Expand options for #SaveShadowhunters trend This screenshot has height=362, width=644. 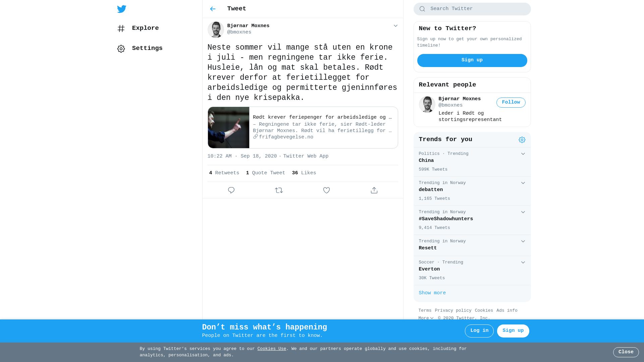pyautogui.click(x=523, y=212)
